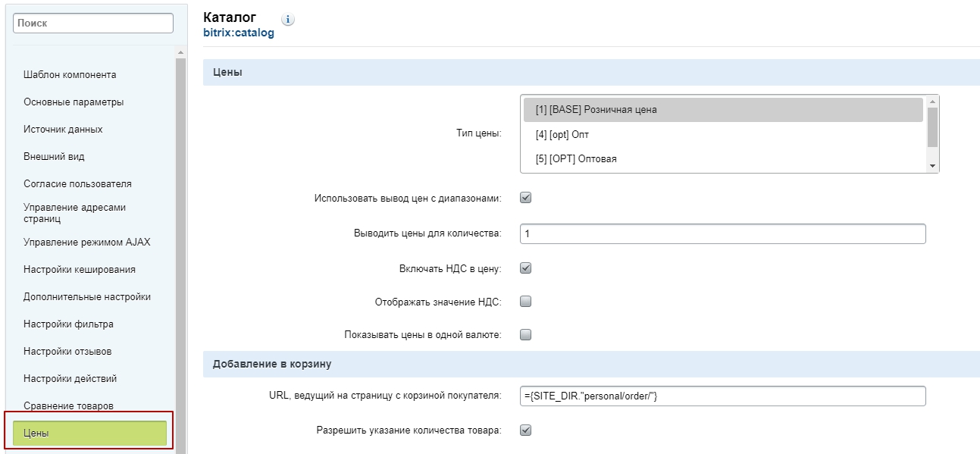Choose '[5] [OPT] Оптовая' price type
The image size is (980, 454).
[723, 158]
